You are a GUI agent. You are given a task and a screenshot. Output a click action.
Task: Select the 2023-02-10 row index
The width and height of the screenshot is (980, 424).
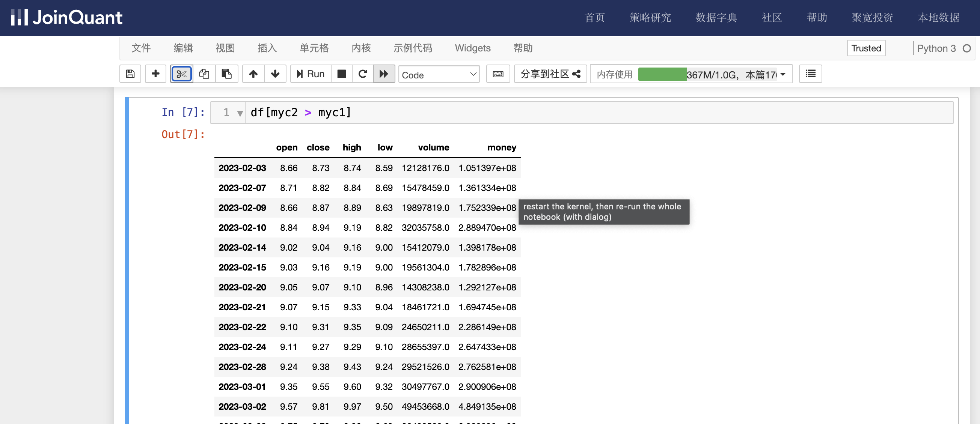point(242,228)
